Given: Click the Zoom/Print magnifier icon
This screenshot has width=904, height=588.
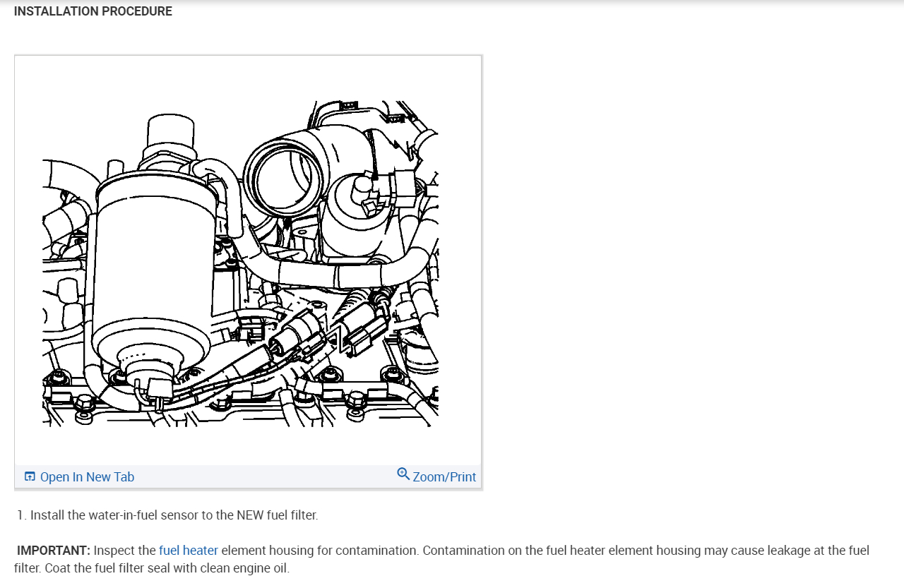Looking at the screenshot, I should pos(403,474).
